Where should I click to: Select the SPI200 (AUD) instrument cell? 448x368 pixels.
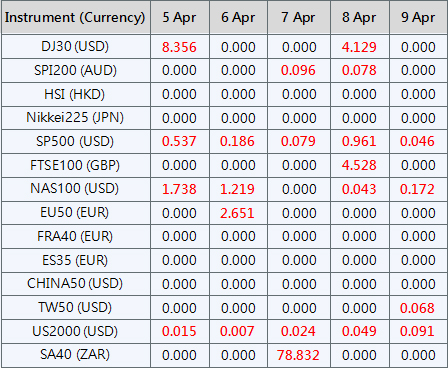tap(75, 70)
